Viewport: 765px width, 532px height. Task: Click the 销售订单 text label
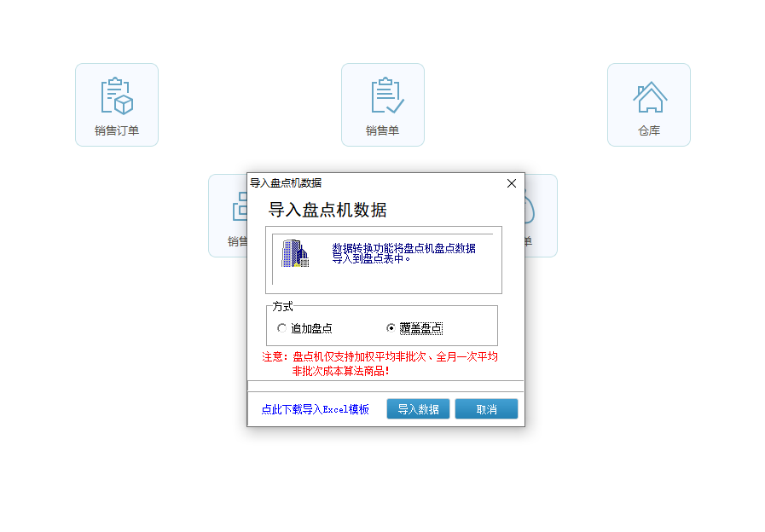click(x=117, y=131)
